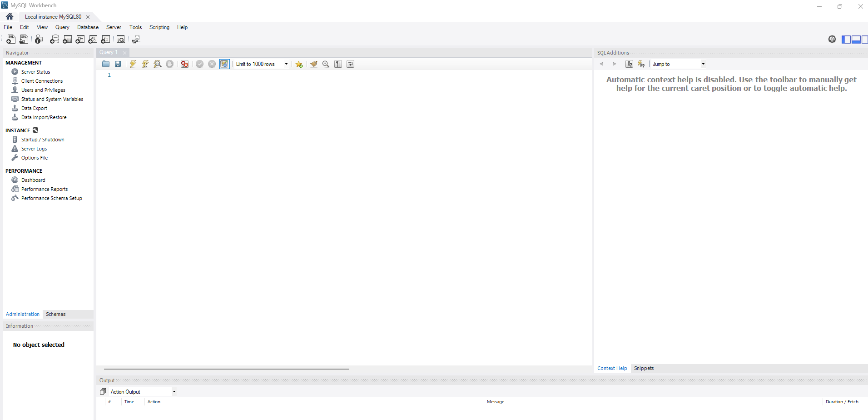The image size is (868, 420).
Task: Get context help for caret position
Action: [x=641, y=64]
